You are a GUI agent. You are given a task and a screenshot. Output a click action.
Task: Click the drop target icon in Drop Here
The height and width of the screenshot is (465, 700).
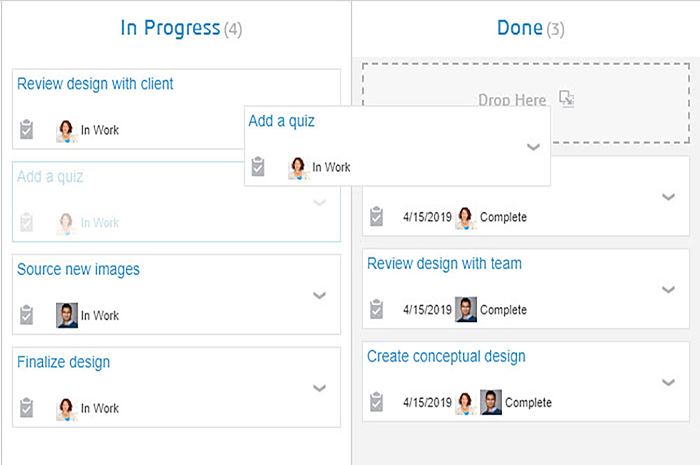(x=567, y=99)
